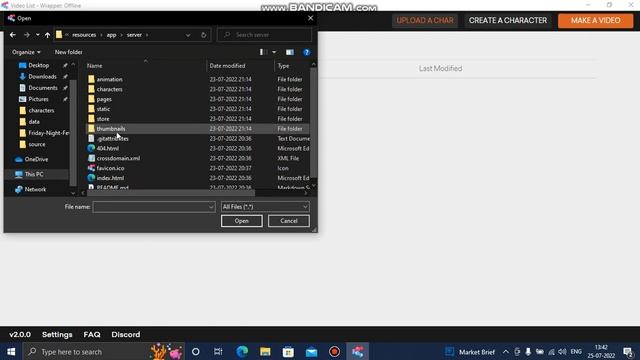Change the file view layout icon

264,52
